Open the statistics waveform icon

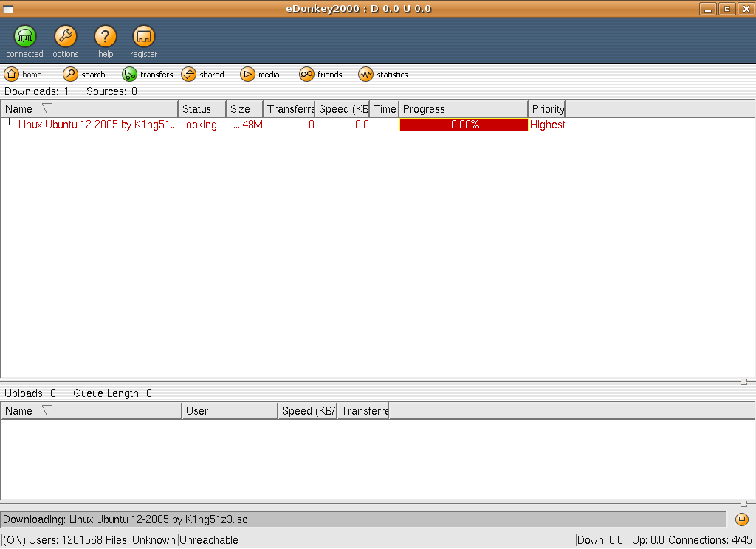(x=366, y=75)
